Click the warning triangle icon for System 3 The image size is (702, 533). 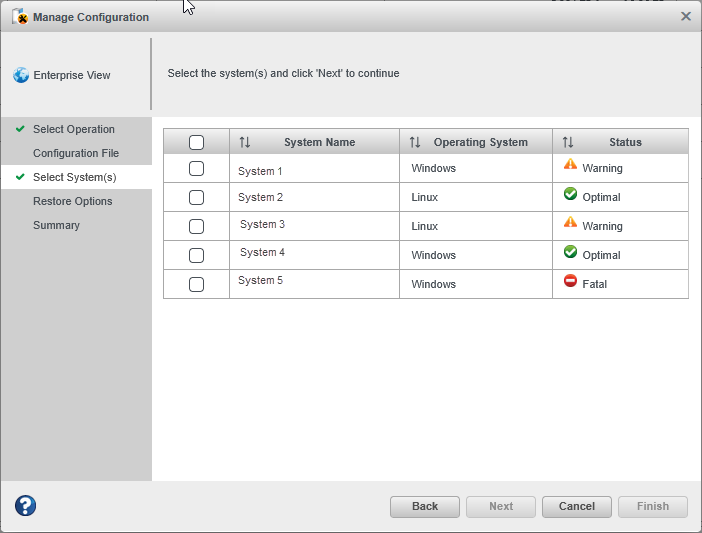(x=570, y=223)
